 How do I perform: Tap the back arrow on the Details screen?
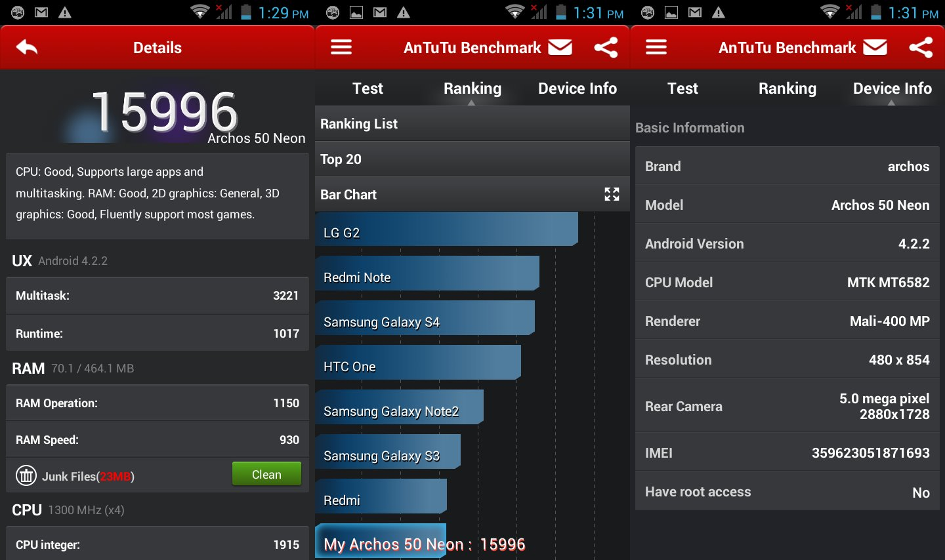tap(27, 47)
